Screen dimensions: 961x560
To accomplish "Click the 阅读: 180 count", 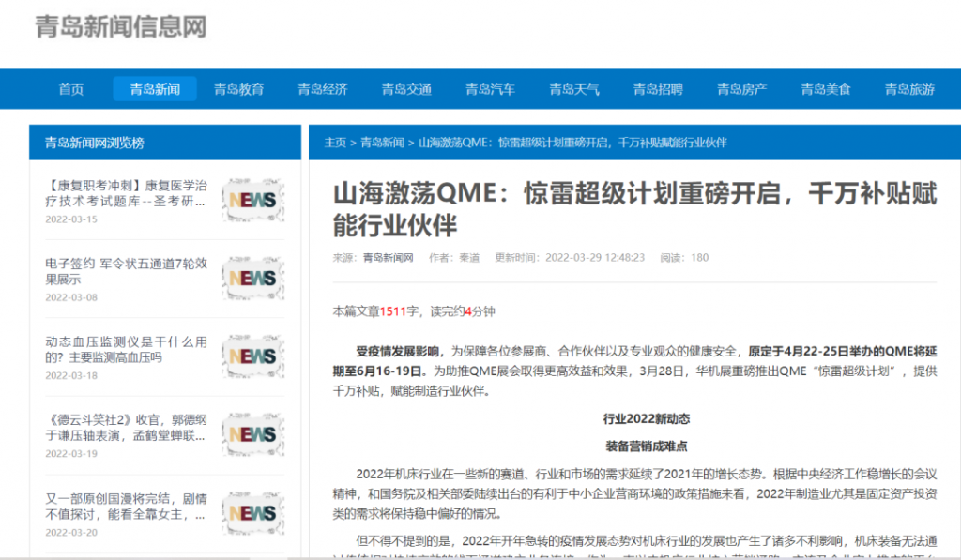I will (684, 258).
